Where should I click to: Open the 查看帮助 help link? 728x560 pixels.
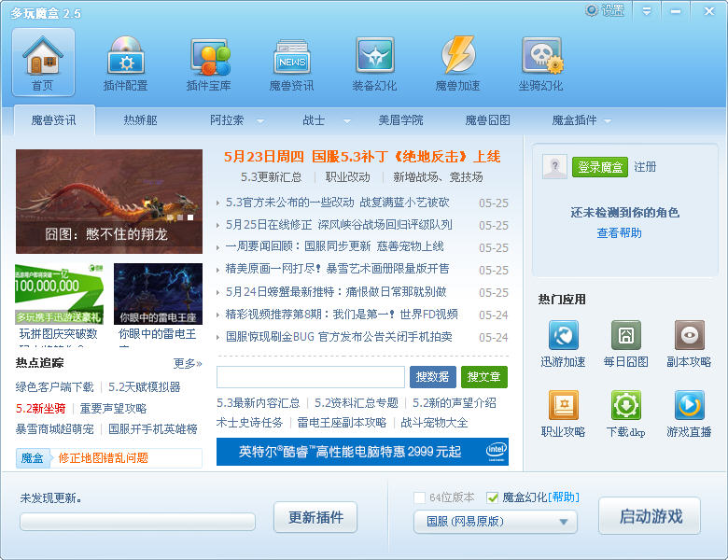(x=620, y=232)
